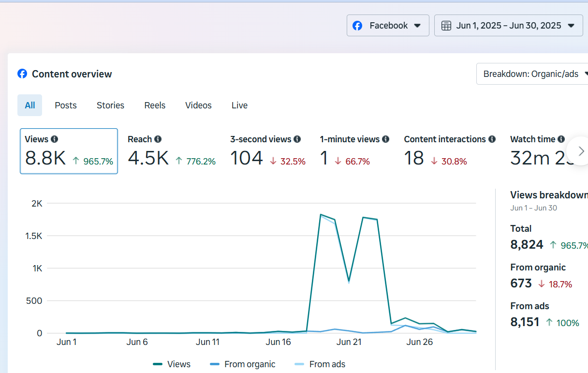Switch to the Reels tab
588x373 pixels.
(x=155, y=105)
